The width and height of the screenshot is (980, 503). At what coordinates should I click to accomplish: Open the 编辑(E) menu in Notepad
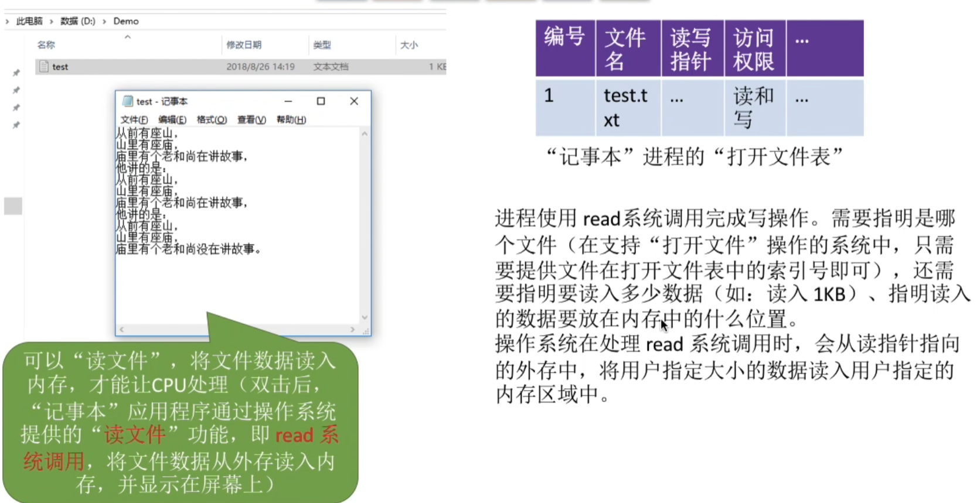pos(172,119)
